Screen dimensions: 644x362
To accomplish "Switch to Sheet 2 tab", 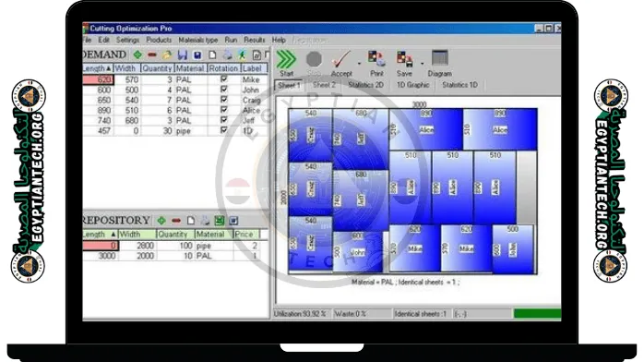I will (324, 85).
